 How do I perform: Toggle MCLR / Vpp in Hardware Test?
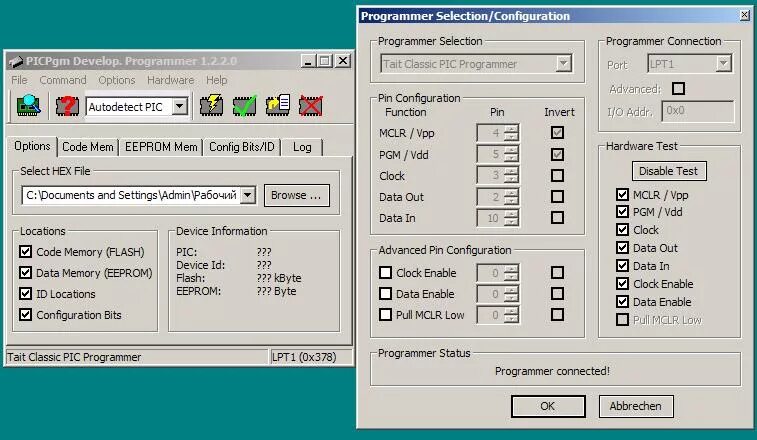pos(622,195)
